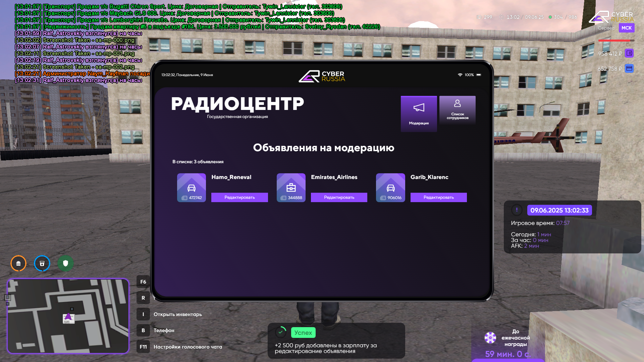Viewport: 644px width, 362px height.
Task: Click the success checkmark circle icon
Action: coord(281,332)
